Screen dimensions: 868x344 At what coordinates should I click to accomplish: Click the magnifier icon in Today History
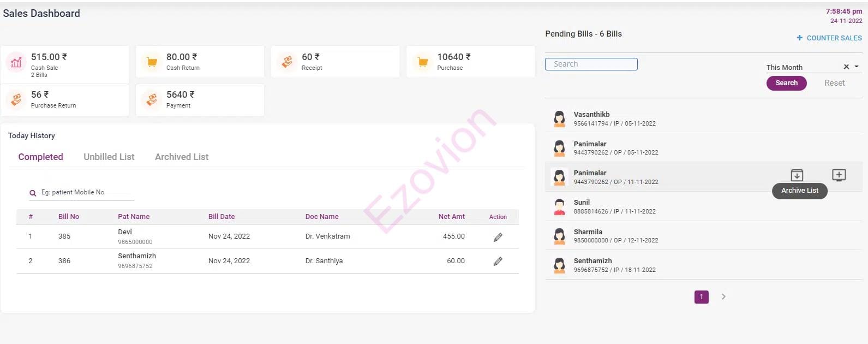pos(33,193)
